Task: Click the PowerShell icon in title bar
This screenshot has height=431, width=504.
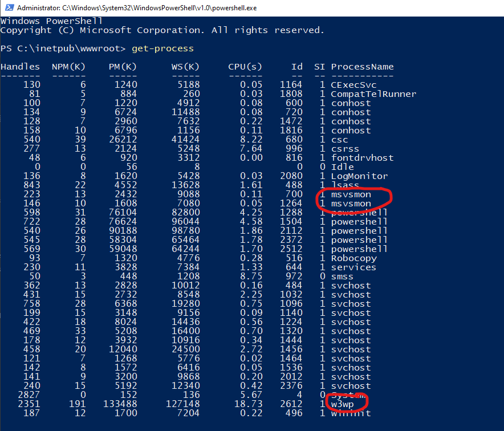Action: (x=7, y=9)
